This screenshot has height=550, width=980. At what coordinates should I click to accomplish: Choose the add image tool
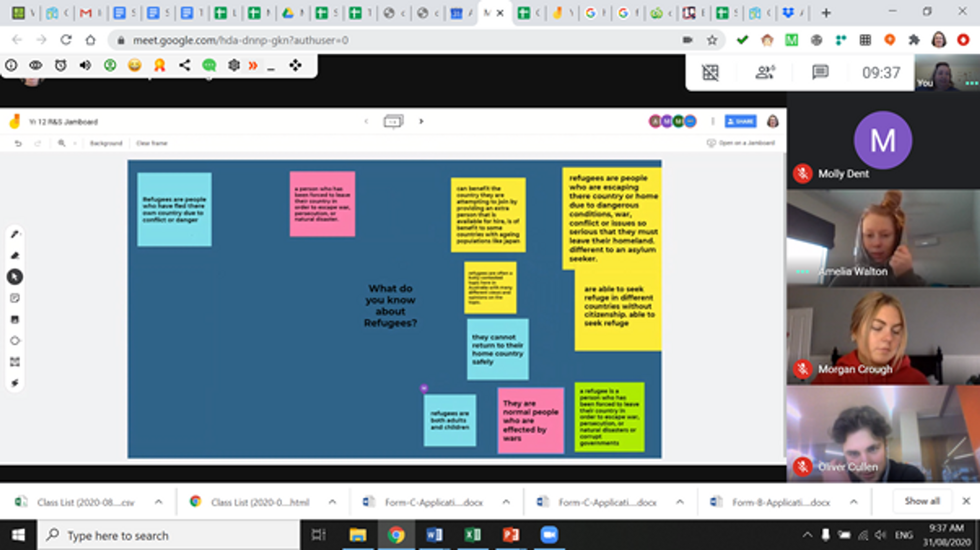pyautogui.click(x=15, y=320)
